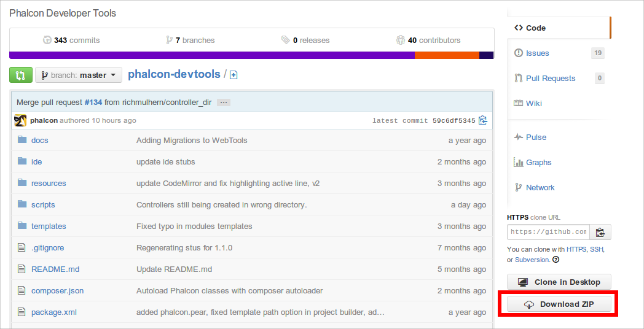The image size is (644, 329).
Task: Open pull request #134 link
Action: [x=93, y=102]
